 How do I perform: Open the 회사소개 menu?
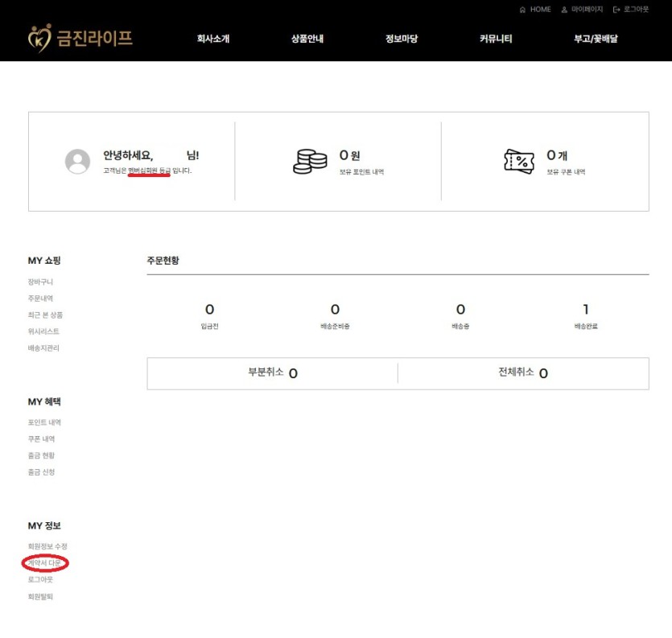[213, 39]
